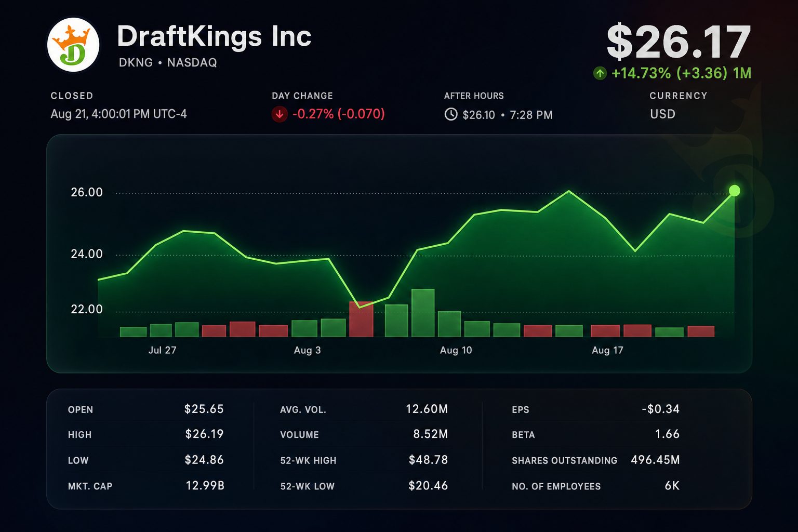Viewport: 798px width, 532px height.
Task: Click the red down-arrow day change icon
Action: click(280, 114)
